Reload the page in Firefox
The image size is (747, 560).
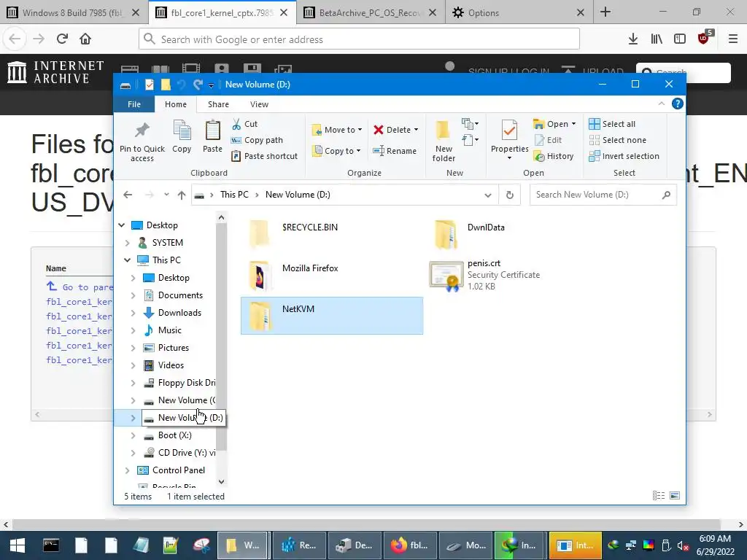coord(62,39)
